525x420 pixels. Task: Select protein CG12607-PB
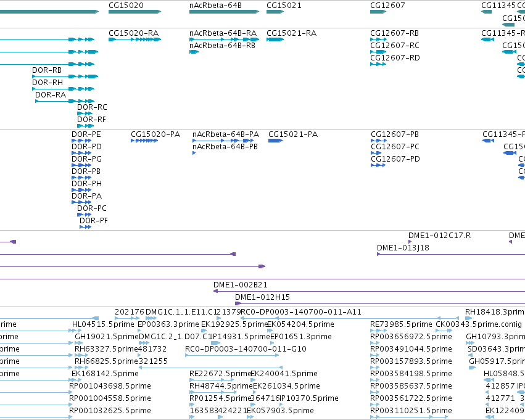(x=379, y=141)
